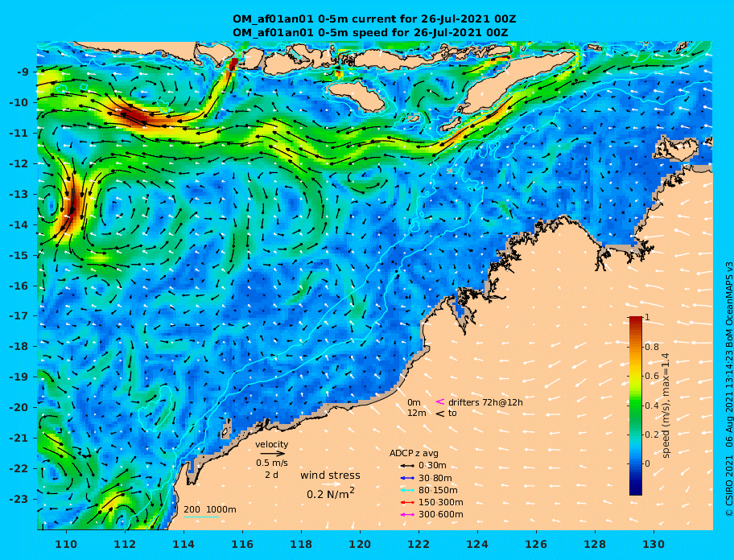Click longitude label 126 on the x-axis
The width and height of the screenshot is (734, 560).
(x=536, y=544)
